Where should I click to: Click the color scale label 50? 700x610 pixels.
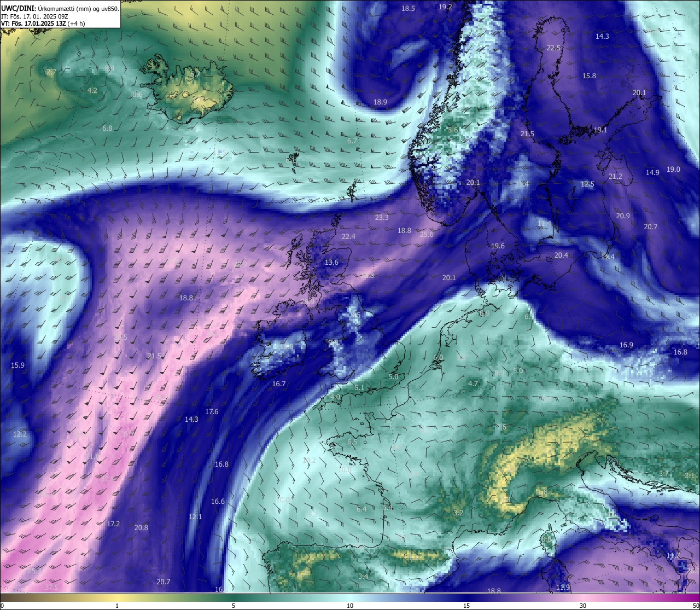[x=696, y=606]
